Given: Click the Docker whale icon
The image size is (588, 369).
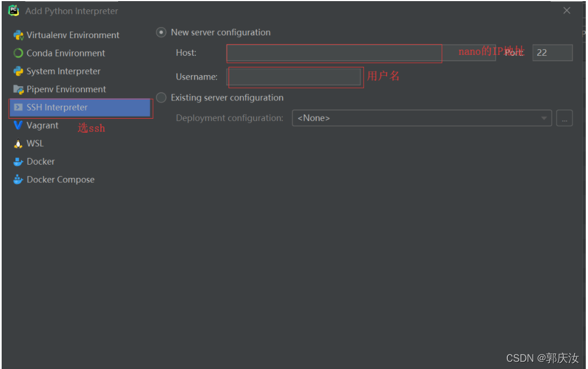Looking at the screenshot, I should pos(18,162).
